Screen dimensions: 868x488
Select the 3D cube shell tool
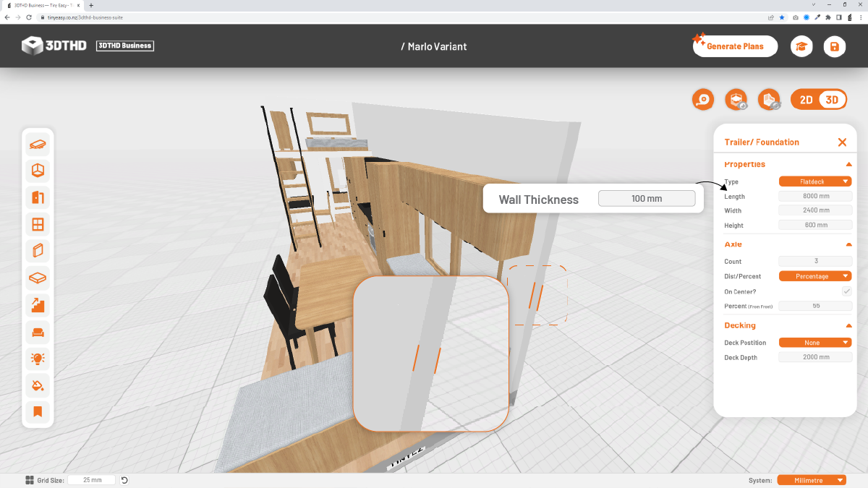point(38,171)
